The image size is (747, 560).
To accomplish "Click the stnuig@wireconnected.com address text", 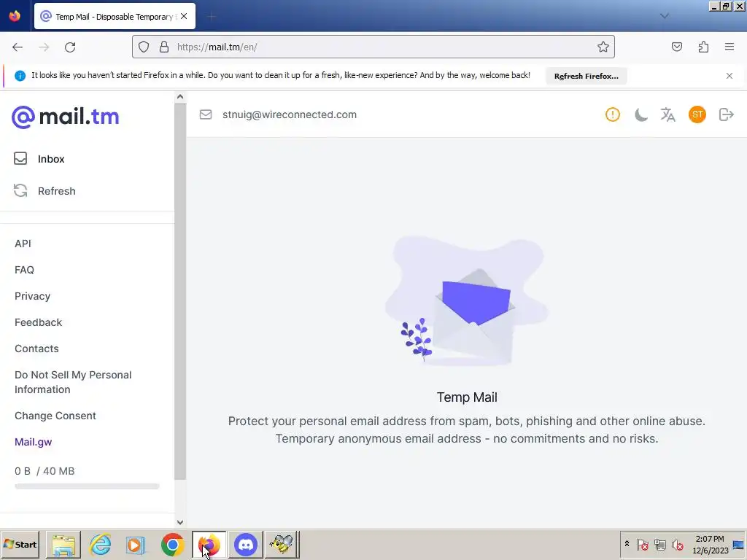I will (289, 114).
